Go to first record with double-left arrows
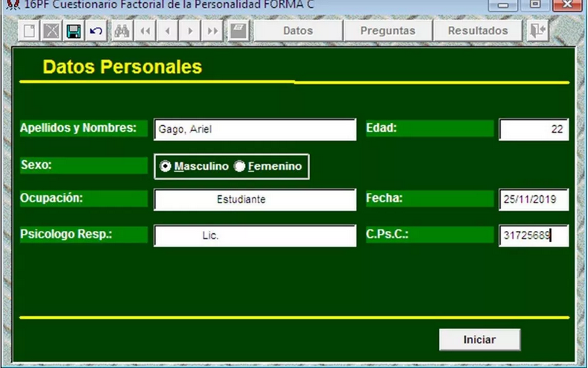The image size is (588, 368). coord(145,31)
